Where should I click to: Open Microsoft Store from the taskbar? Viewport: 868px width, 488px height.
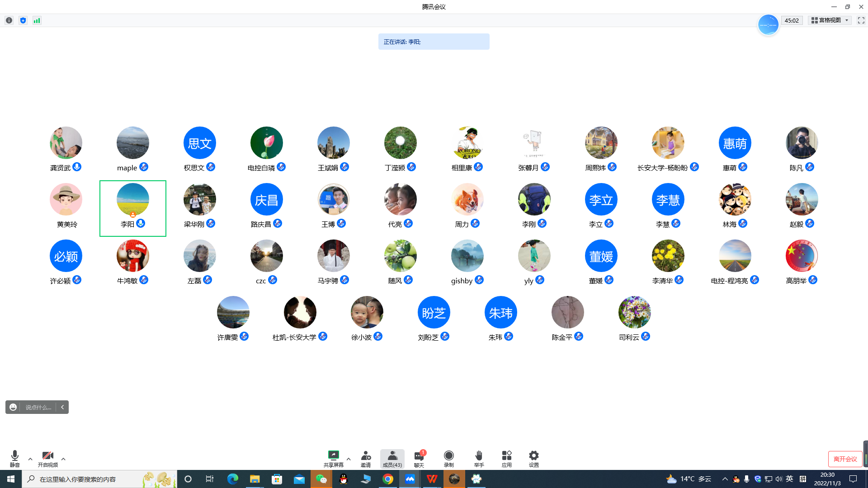pyautogui.click(x=277, y=479)
